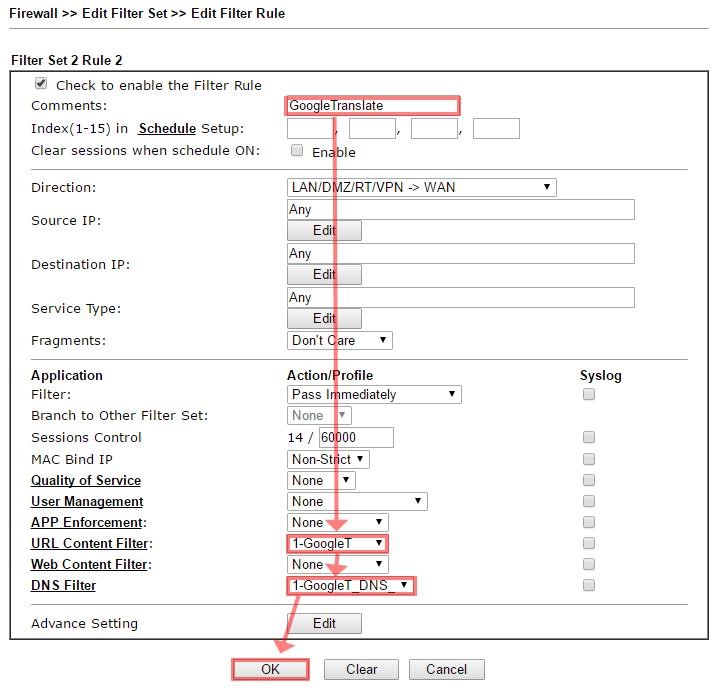Open the Quality of Service link
717x692 pixels.
(86, 480)
